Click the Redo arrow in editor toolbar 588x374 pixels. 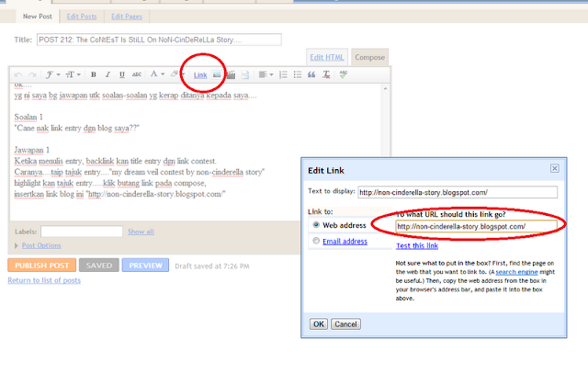tap(32, 74)
